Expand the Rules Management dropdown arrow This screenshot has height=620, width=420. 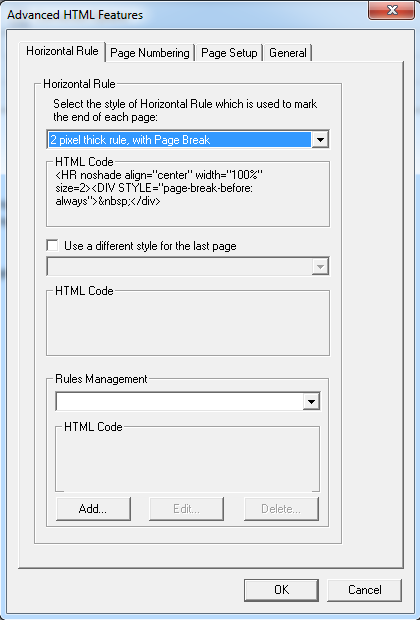[312, 402]
